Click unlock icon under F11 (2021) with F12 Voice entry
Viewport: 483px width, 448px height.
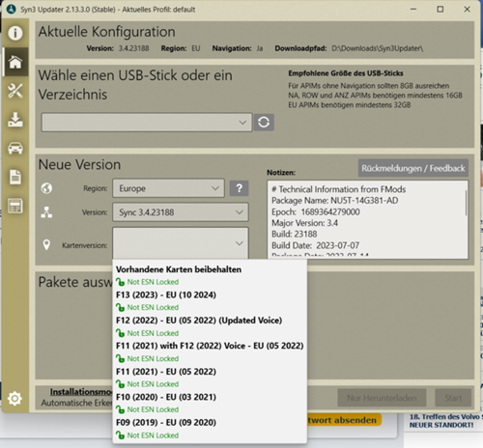click(120, 358)
